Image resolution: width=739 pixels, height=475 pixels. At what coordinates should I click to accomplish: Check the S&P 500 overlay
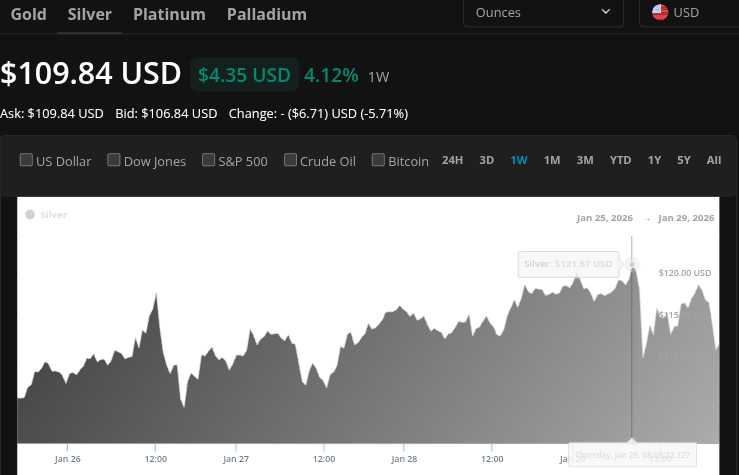[208, 160]
